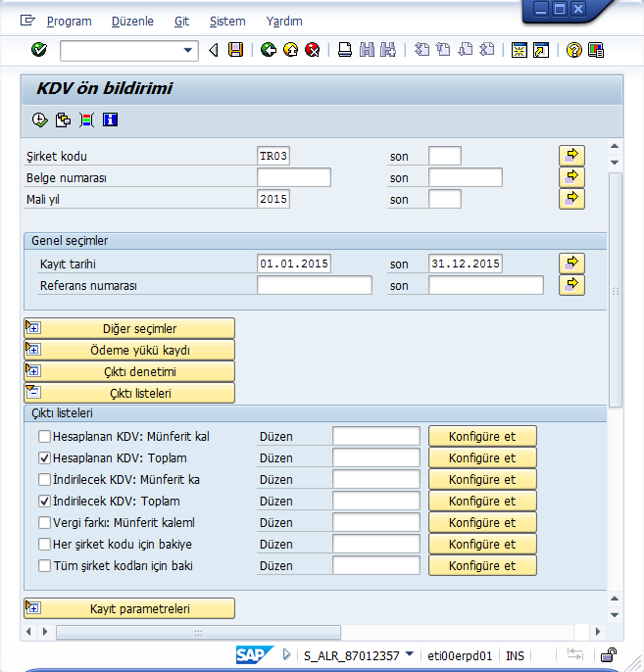Screen dimensions: 644x672
Task: Click the blue Program Documentation info icon
Action: (x=110, y=120)
